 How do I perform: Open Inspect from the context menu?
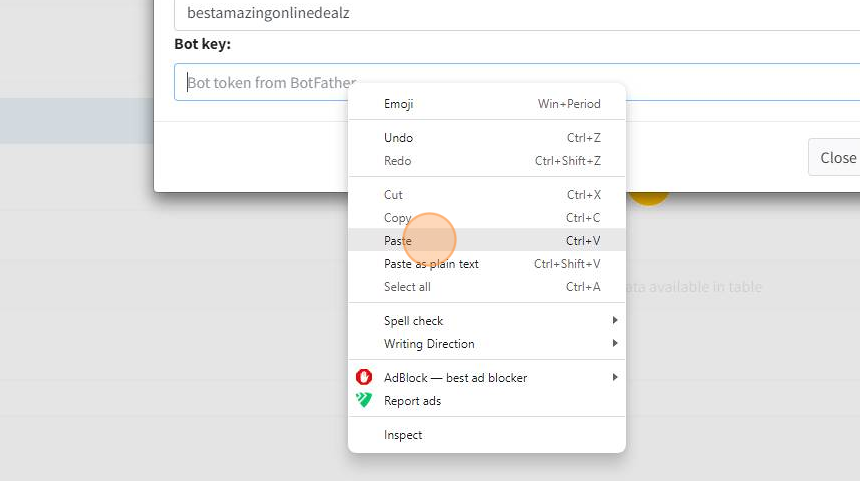[486, 435]
